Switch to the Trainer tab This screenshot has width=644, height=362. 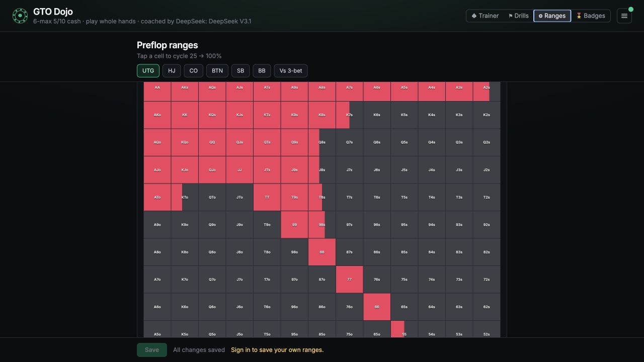point(485,16)
